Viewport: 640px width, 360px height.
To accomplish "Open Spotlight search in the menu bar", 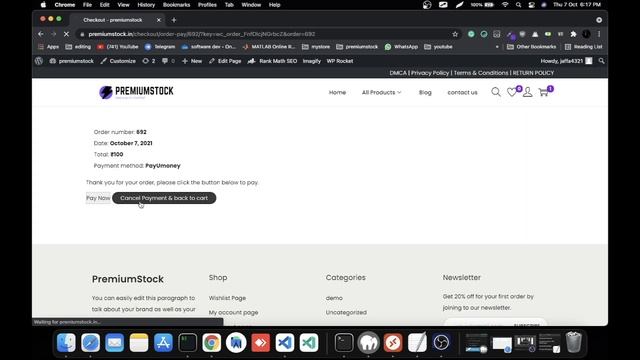I will 518,5.
